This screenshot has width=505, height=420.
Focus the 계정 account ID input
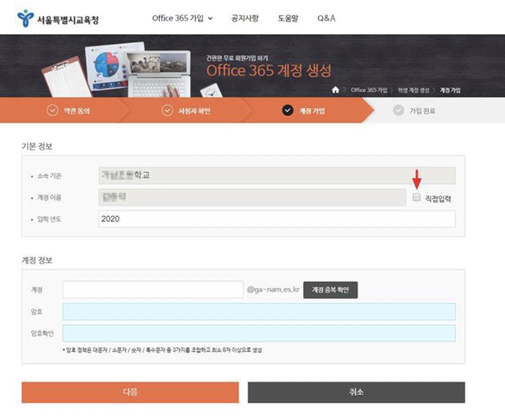point(153,290)
